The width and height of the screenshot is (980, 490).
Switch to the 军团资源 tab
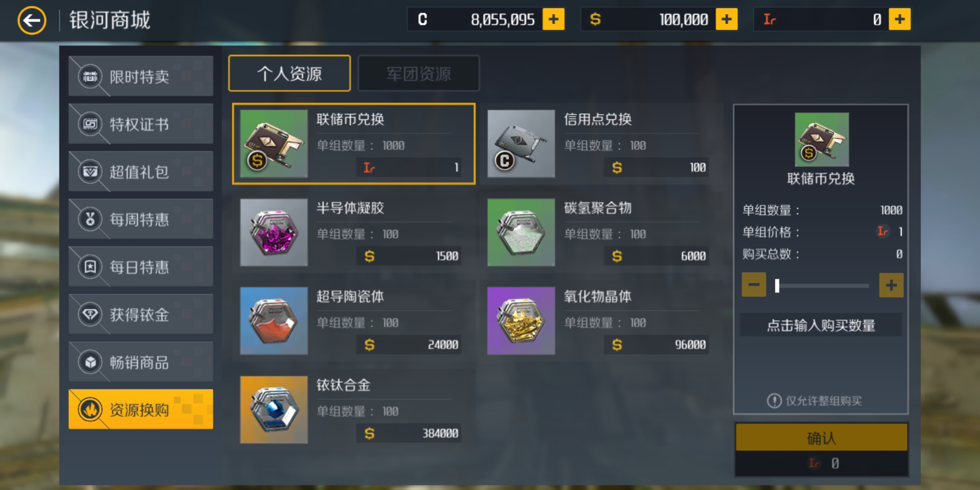(418, 73)
